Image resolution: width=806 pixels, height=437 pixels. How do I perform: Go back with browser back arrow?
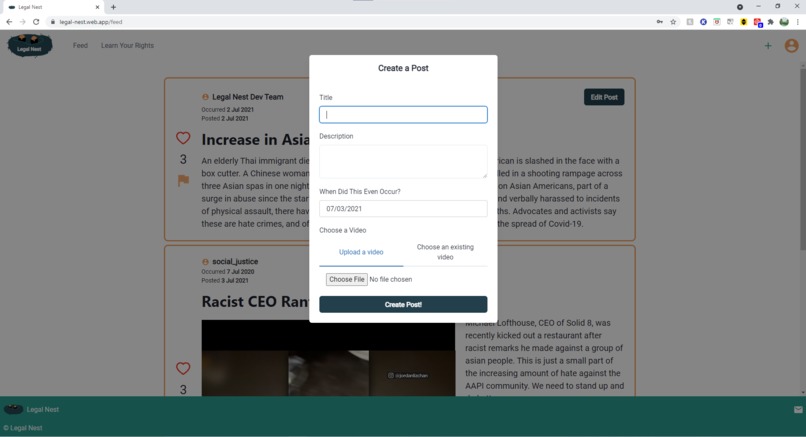pos(9,22)
